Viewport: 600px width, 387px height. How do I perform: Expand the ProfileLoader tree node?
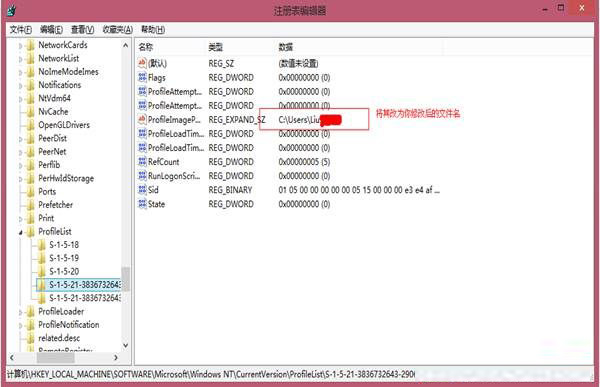21,312
